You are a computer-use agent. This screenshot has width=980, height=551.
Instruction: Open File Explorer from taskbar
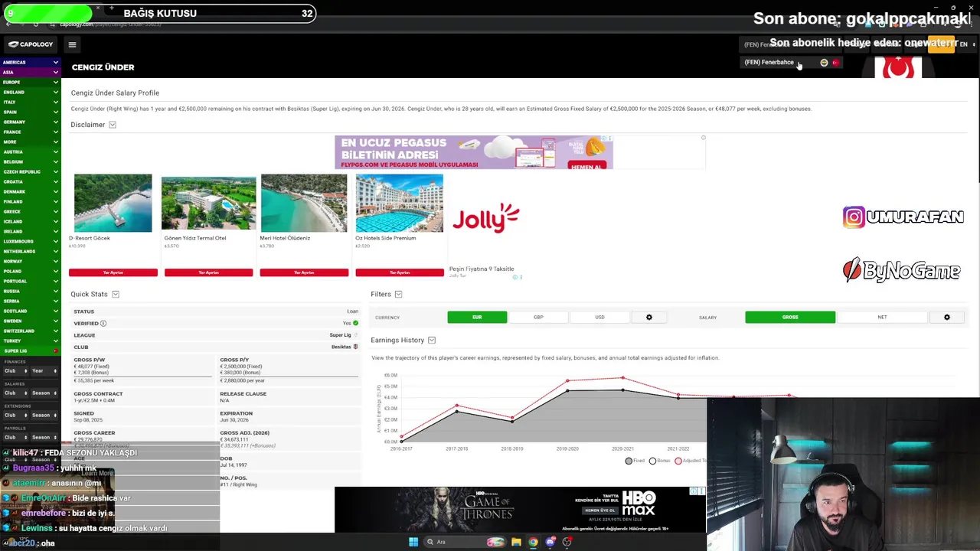coord(516,542)
